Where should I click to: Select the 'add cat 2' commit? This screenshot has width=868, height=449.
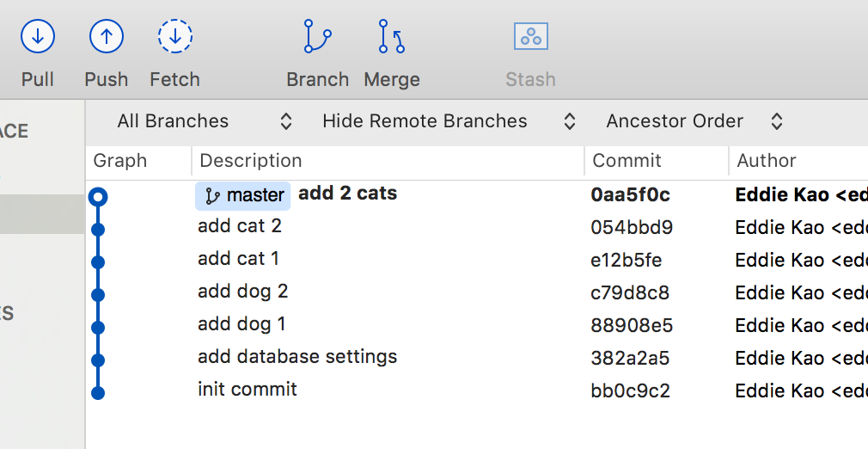point(240,226)
